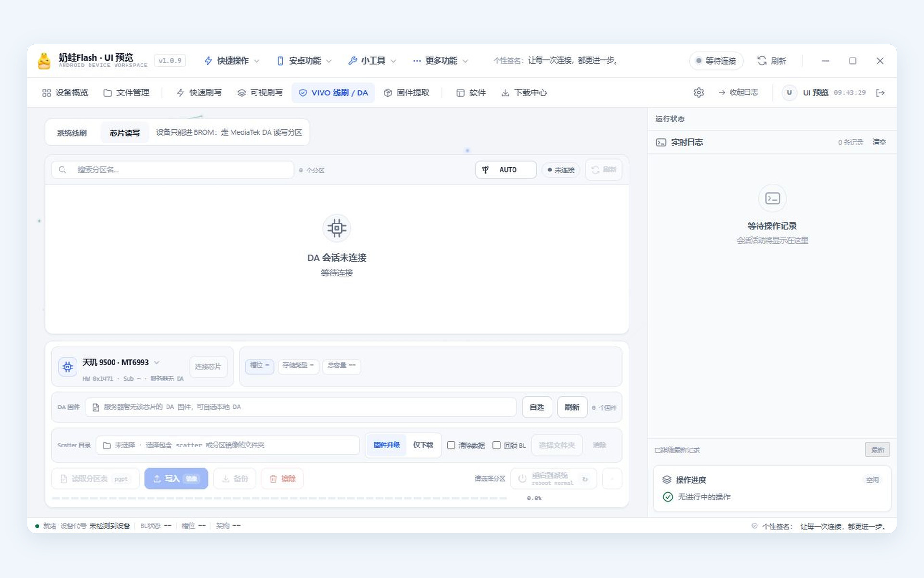Open the 设备概览 grid icon tab
The image size is (924, 578).
65,92
